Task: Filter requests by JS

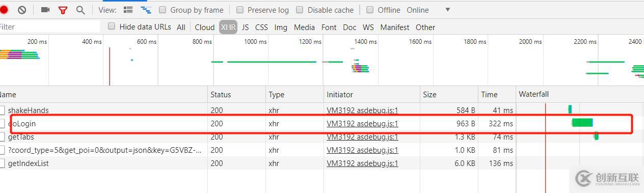Action: [245, 27]
